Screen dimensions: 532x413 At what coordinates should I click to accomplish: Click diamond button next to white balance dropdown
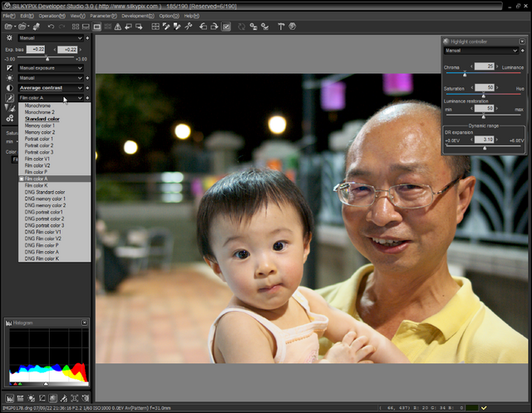coord(87,38)
